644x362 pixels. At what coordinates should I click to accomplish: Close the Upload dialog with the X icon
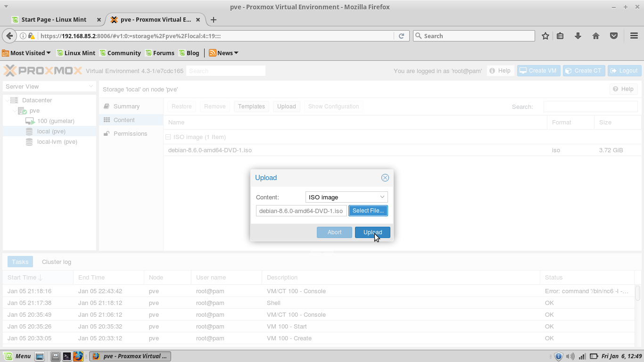coord(385,178)
